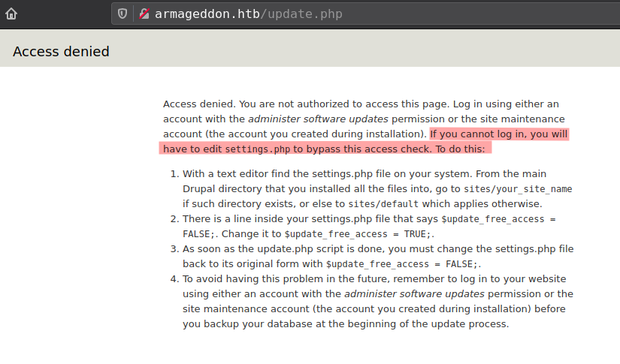Image resolution: width=620 pixels, height=364 pixels.
Task: Click list number 3 marker
Action: click(174, 249)
